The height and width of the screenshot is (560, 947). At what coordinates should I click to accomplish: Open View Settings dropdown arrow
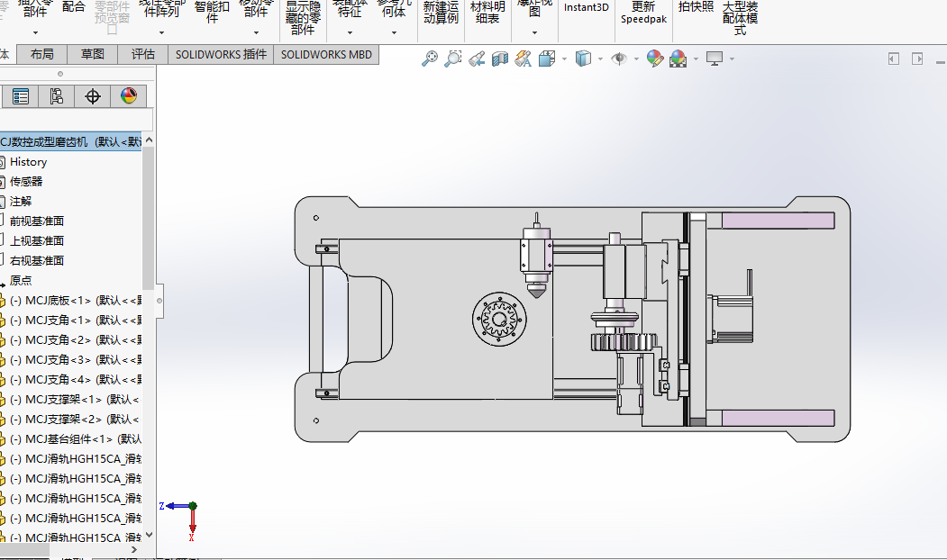click(x=732, y=59)
